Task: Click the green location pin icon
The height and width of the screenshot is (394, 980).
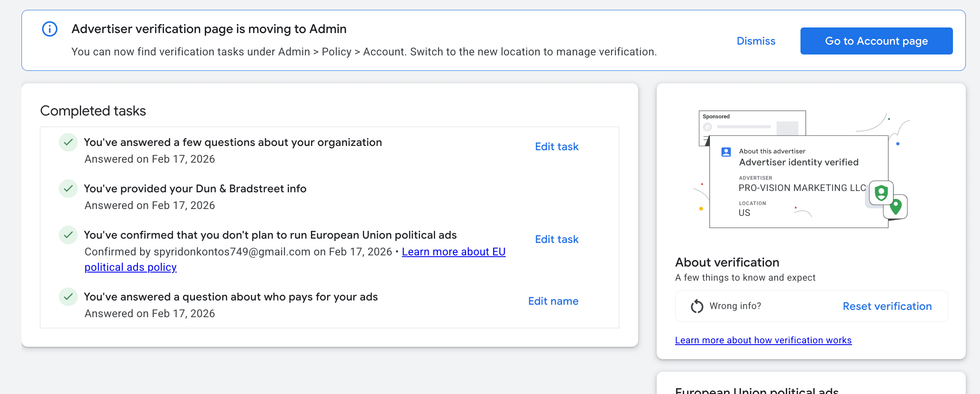Action: click(896, 207)
